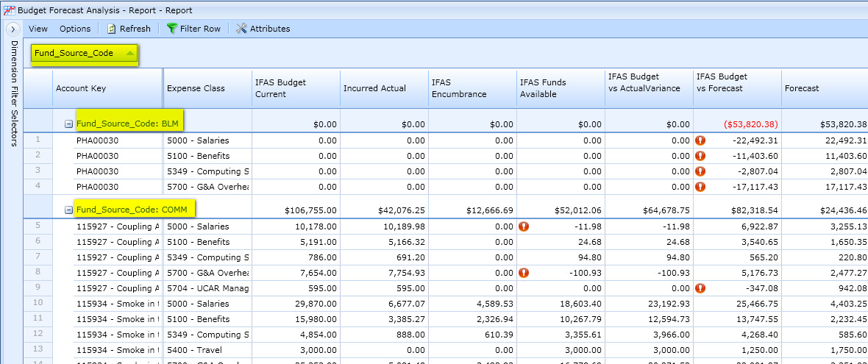Image resolution: width=868 pixels, height=364 pixels.
Task: Click budget value 15,980.00
Action: [x=316, y=319]
